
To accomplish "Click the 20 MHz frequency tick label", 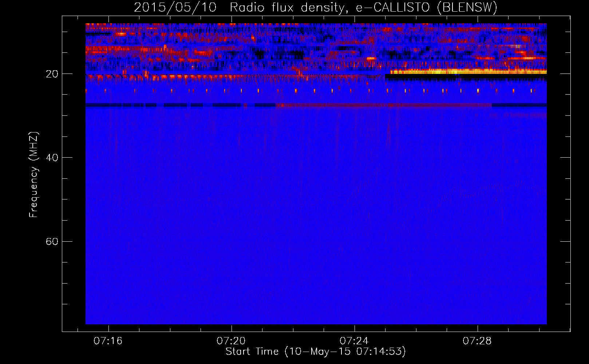I will coord(52,74).
